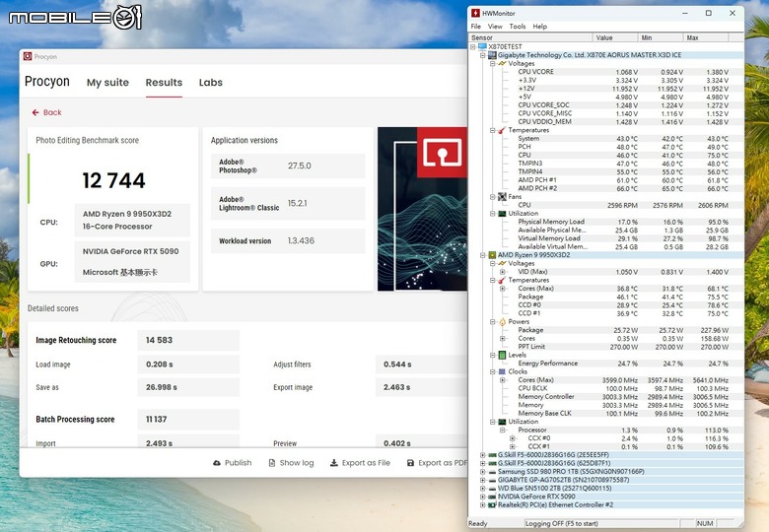
Task: Click the Realtek Ethernet Controller icon
Action: (x=492, y=505)
